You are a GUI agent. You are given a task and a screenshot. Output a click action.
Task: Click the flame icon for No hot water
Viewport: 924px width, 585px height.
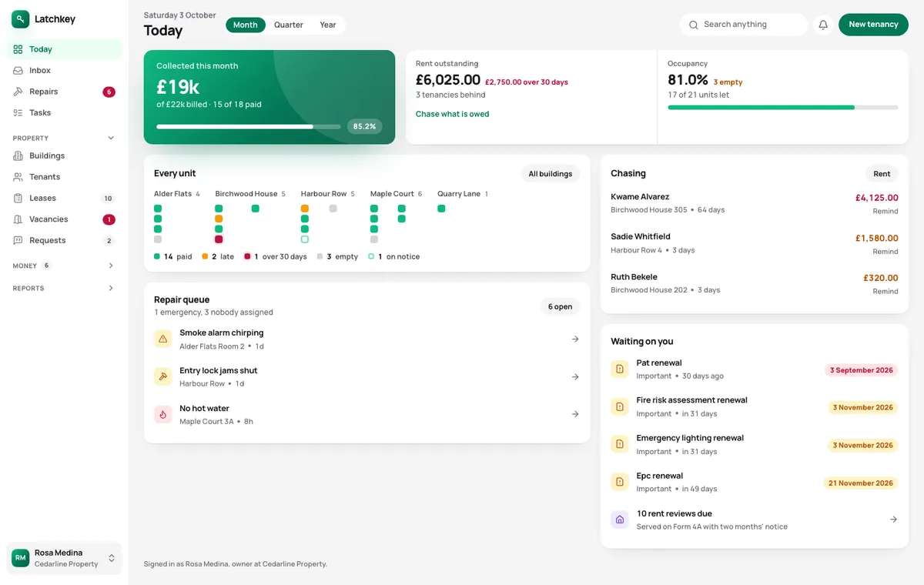click(x=162, y=414)
